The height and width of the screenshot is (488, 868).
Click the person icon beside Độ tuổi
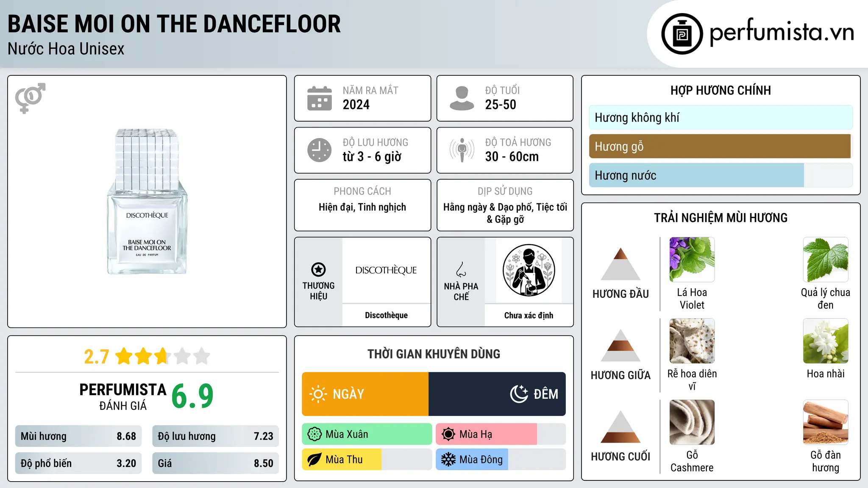coord(462,98)
